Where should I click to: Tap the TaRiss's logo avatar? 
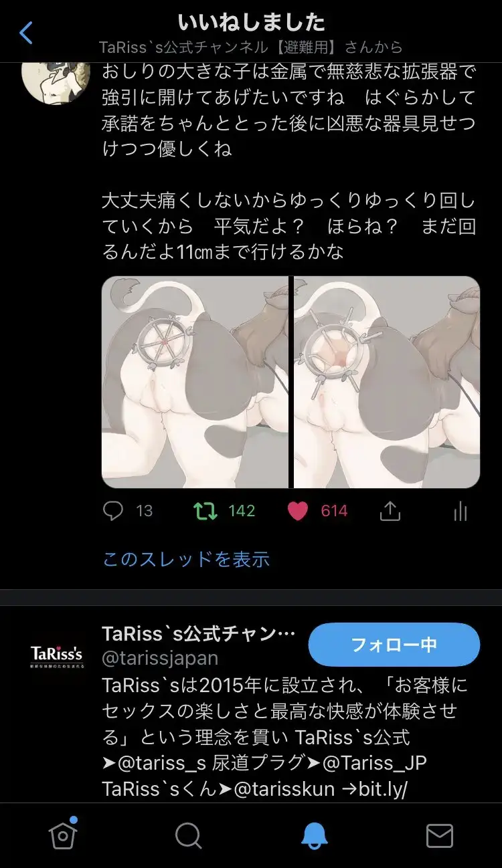tap(56, 653)
